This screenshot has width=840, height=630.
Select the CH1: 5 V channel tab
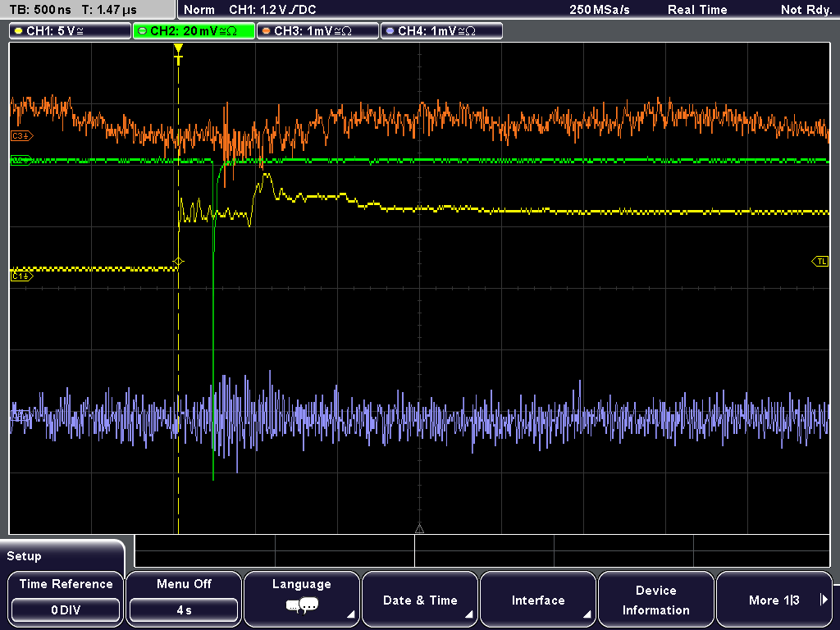71,31
